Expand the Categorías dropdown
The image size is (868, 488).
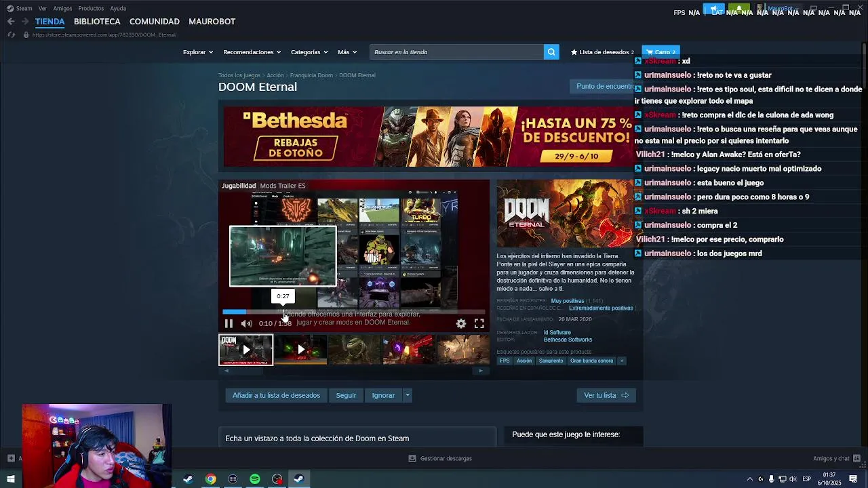(x=309, y=52)
